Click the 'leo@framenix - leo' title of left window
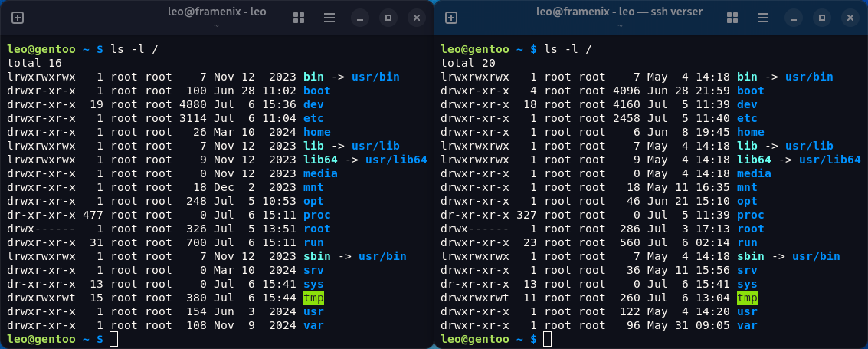The height and width of the screenshot is (349, 868). click(217, 12)
